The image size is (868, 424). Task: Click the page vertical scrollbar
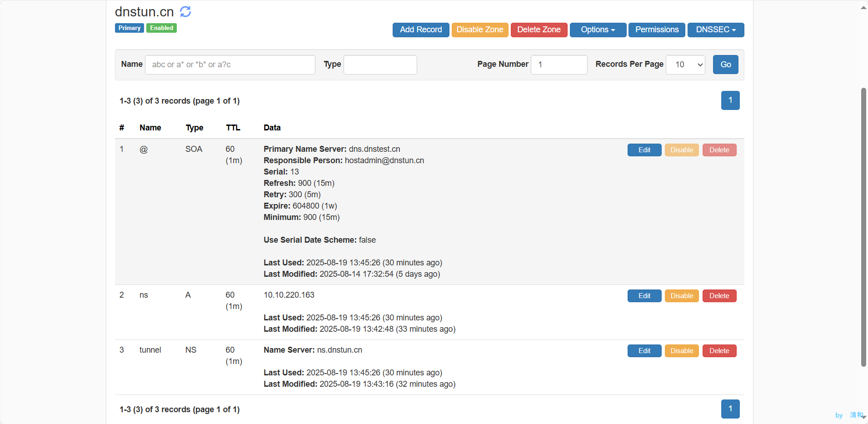(x=863, y=227)
